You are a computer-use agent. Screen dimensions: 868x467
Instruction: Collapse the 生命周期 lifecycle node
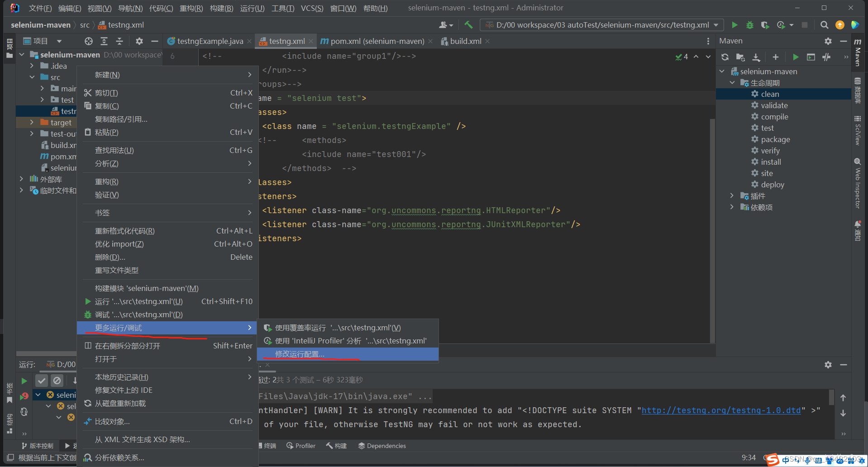pos(732,82)
